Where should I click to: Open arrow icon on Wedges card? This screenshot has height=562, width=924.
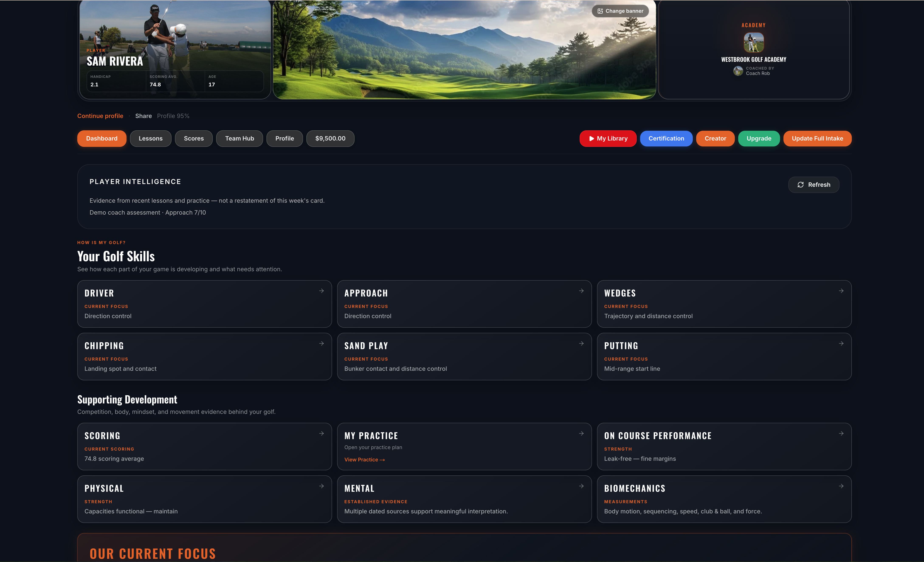(841, 291)
